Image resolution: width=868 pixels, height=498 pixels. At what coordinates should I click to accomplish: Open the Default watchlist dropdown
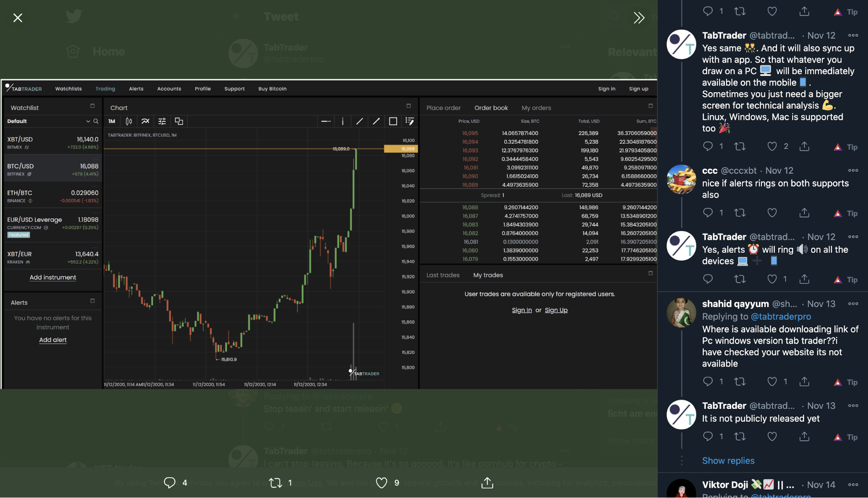(89, 121)
